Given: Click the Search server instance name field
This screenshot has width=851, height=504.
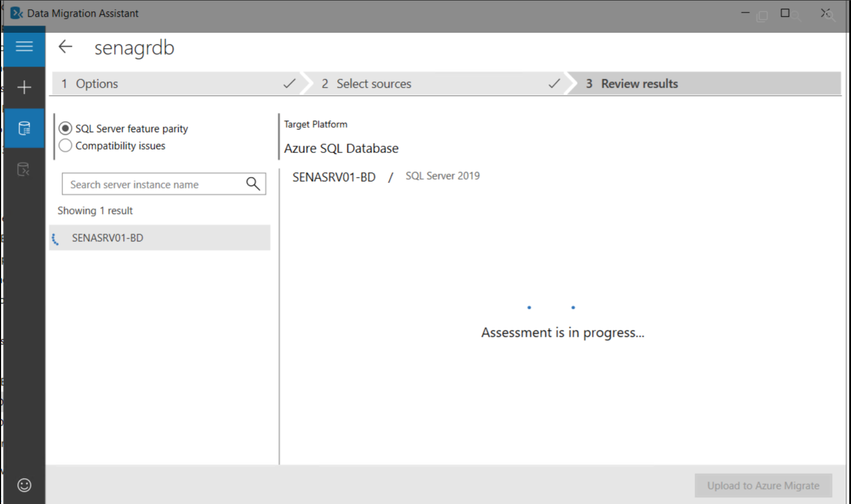Looking at the screenshot, I should (x=153, y=184).
